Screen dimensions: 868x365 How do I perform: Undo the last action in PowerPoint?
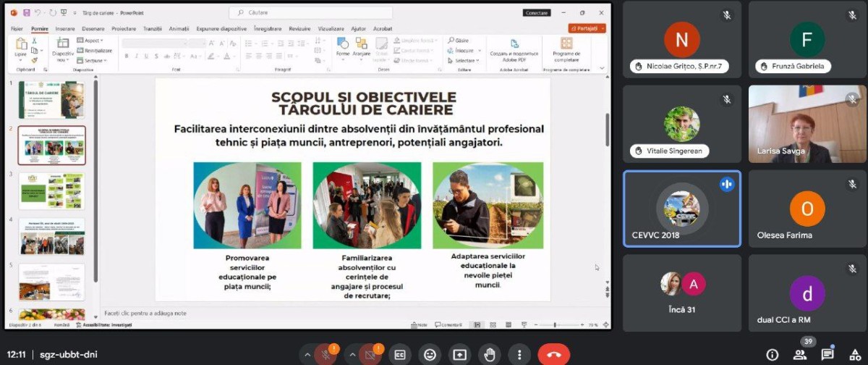tap(38, 13)
